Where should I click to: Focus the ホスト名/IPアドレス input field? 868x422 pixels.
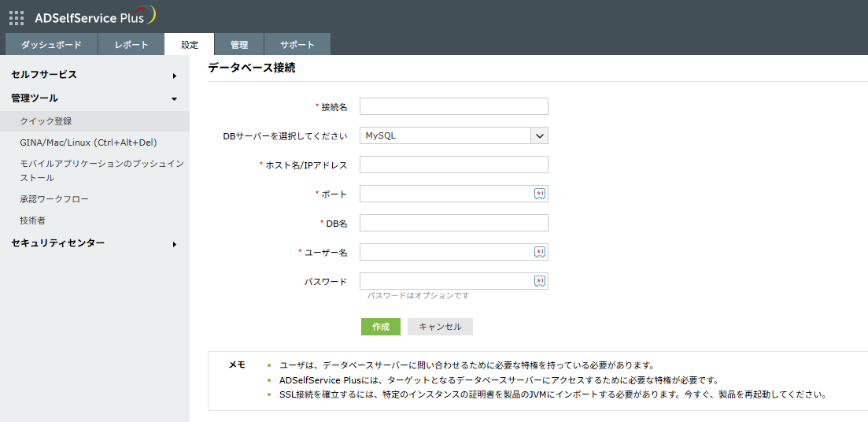point(453,165)
